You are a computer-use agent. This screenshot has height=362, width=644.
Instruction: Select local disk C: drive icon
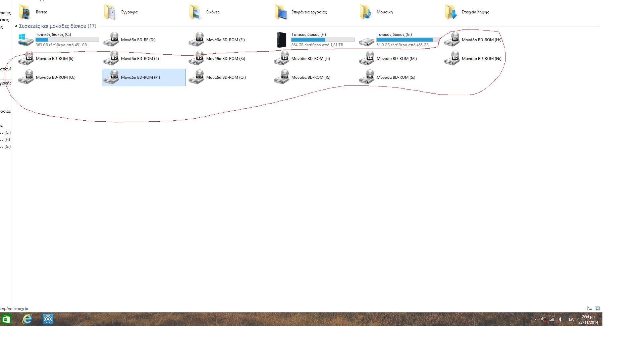click(25, 40)
